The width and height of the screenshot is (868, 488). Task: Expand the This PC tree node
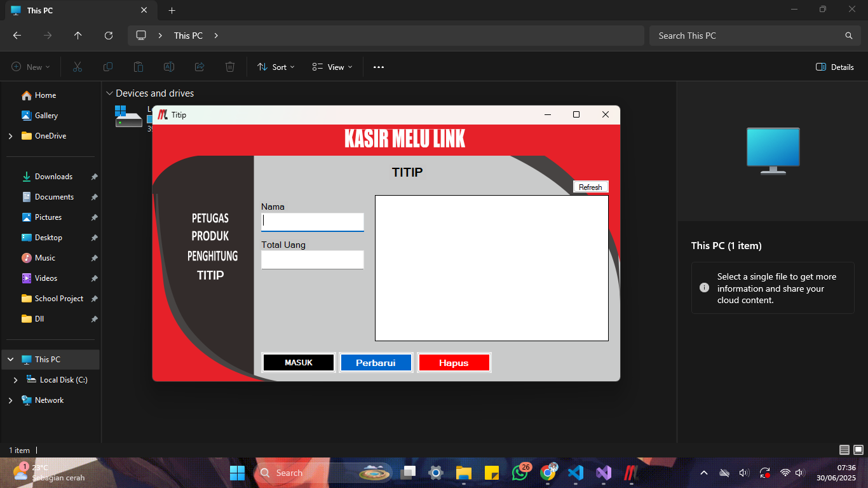pyautogui.click(x=10, y=360)
